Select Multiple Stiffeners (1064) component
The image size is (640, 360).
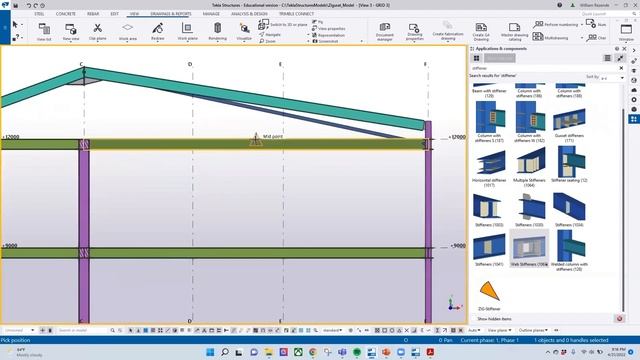point(529,168)
